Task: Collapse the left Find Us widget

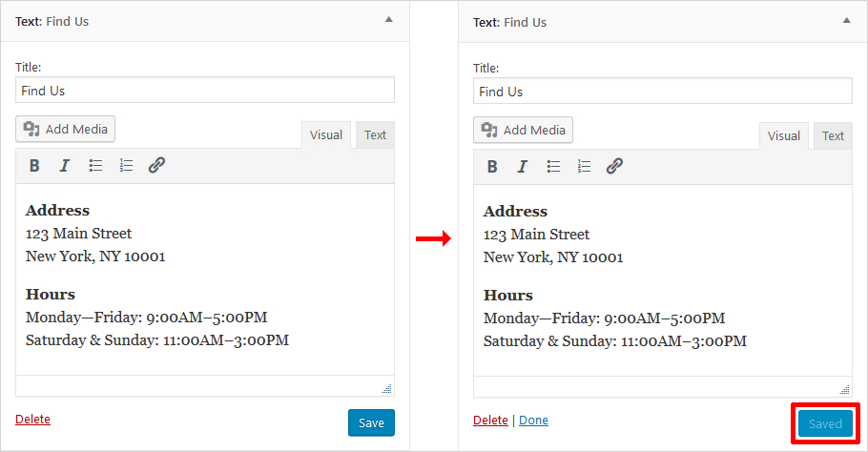Action: (x=388, y=19)
